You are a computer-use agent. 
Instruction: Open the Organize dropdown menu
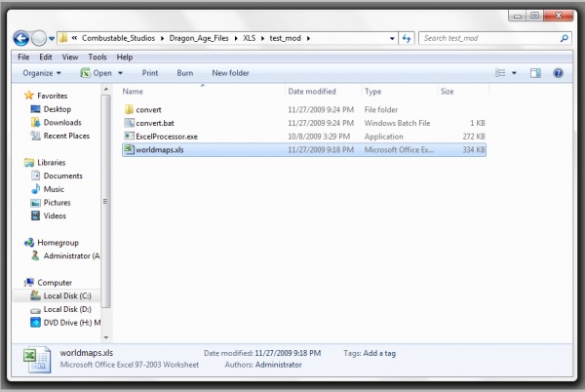coord(42,73)
